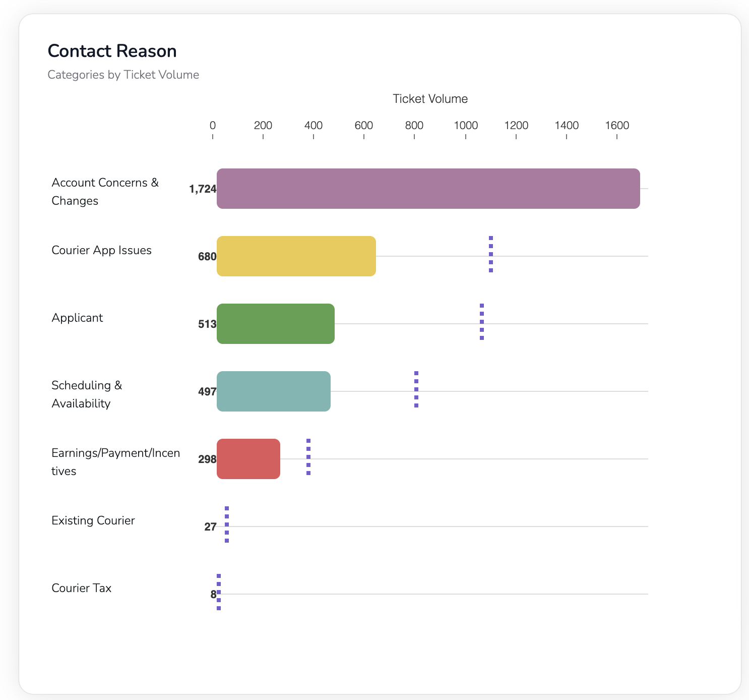749x700 pixels.
Task: Click the dotted marker in Courier App Issues row
Action: pos(491,254)
